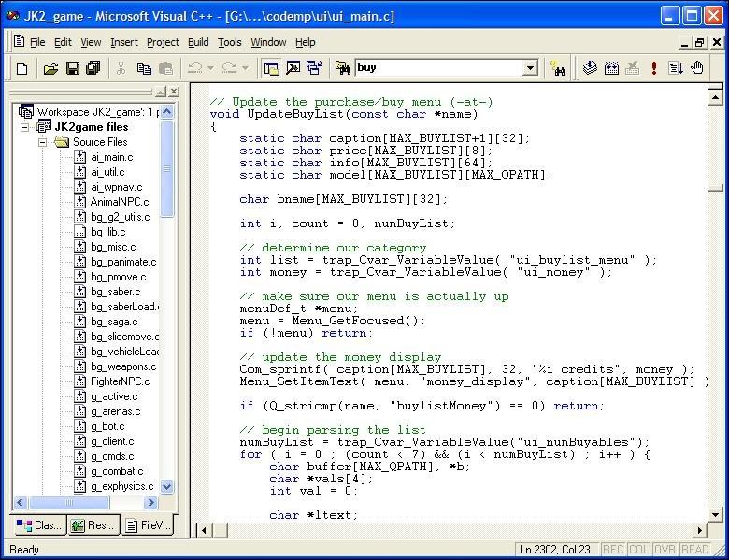Click the Copy toolbar icon

pyautogui.click(x=144, y=68)
